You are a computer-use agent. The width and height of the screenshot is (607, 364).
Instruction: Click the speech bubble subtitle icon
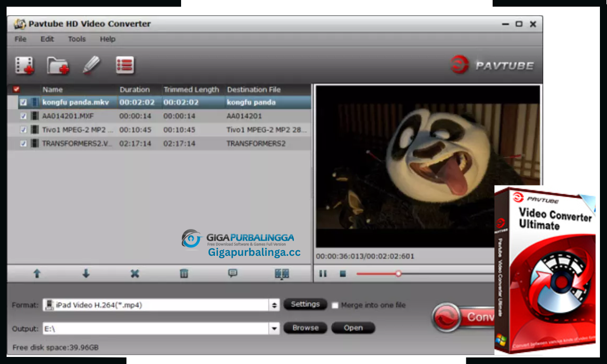233,274
